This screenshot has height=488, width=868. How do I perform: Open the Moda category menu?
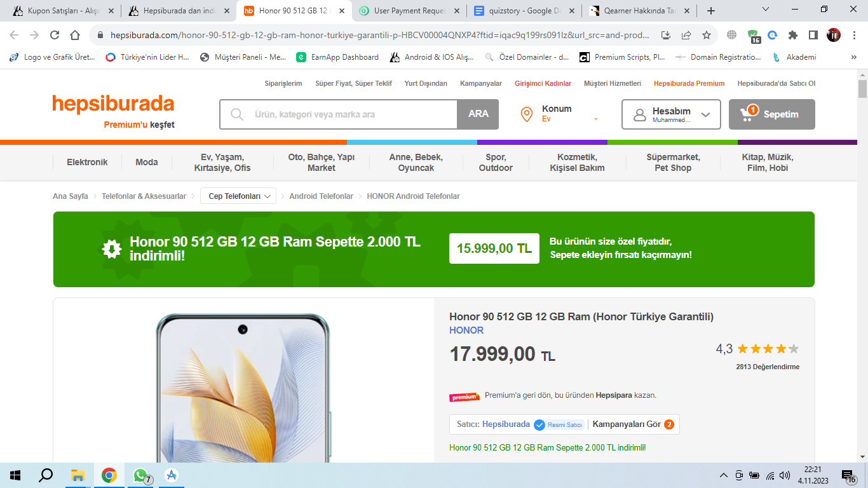pos(147,162)
